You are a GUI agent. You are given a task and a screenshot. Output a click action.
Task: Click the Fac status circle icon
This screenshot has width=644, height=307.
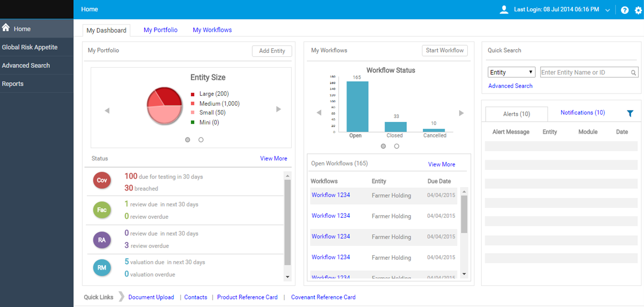pos(102,210)
